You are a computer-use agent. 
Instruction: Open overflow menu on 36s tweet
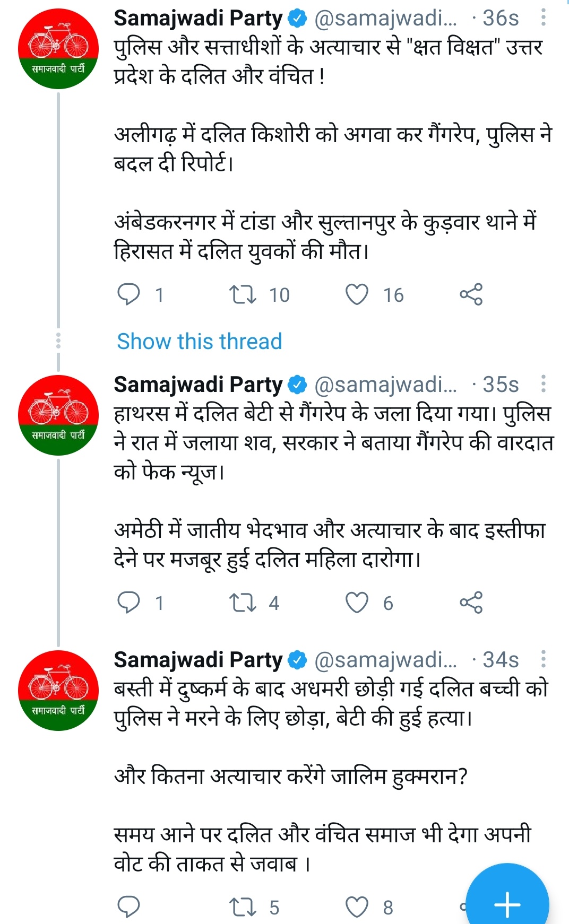click(x=543, y=18)
